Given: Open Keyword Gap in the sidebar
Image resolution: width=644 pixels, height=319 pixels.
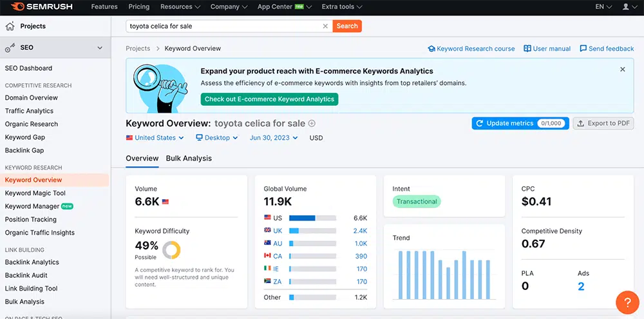Looking at the screenshot, I should pos(25,137).
